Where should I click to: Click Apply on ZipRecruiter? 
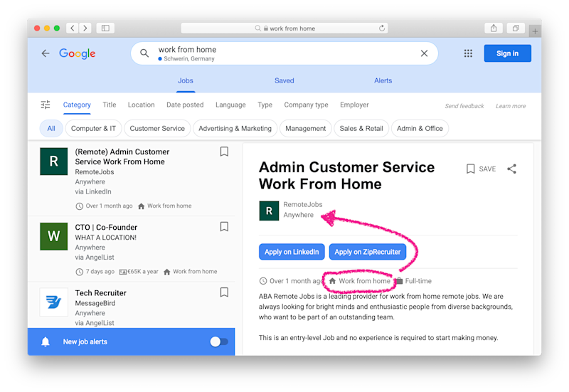367,252
